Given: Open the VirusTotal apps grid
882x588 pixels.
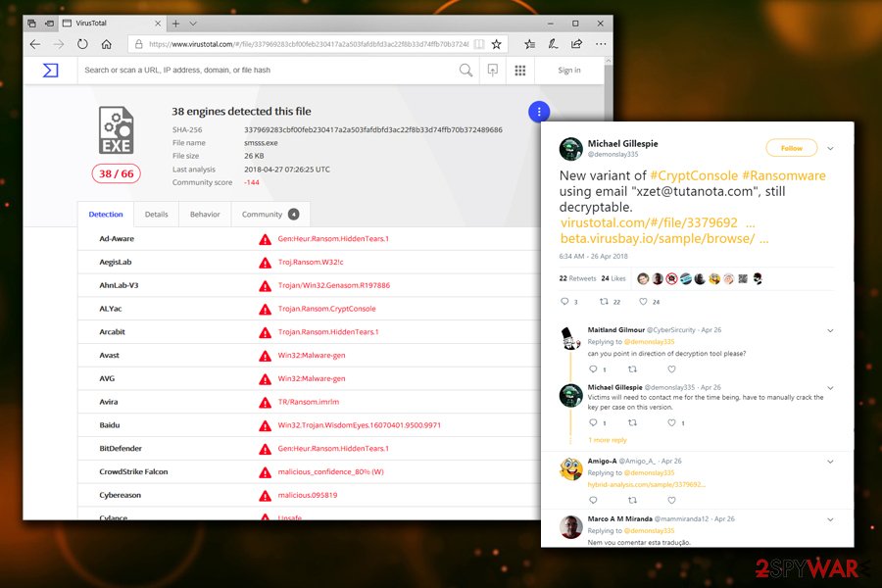Looking at the screenshot, I should click(520, 71).
